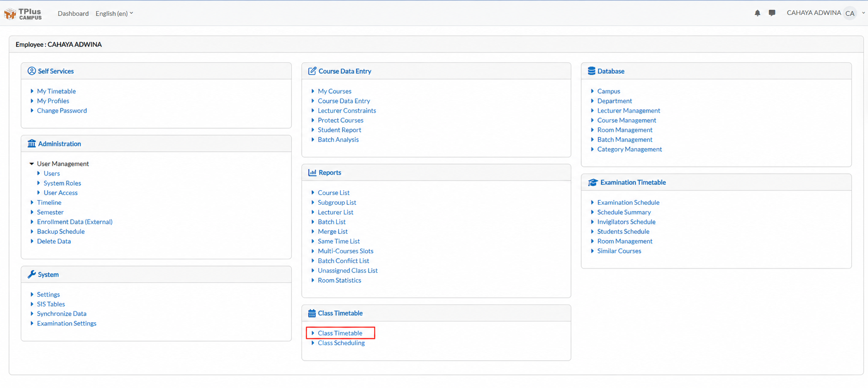The height and width of the screenshot is (388, 868).
Task: Open Examination Schedule link
Action: (x=628, y=202)
